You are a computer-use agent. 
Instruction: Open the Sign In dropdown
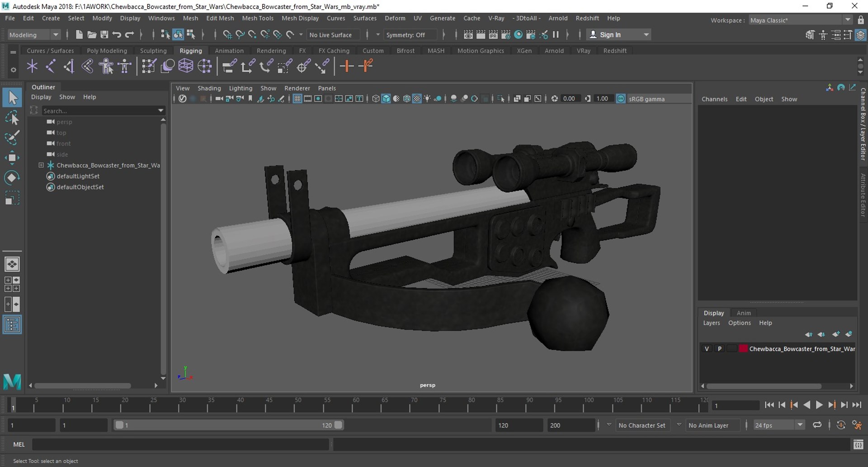point(618,34)
